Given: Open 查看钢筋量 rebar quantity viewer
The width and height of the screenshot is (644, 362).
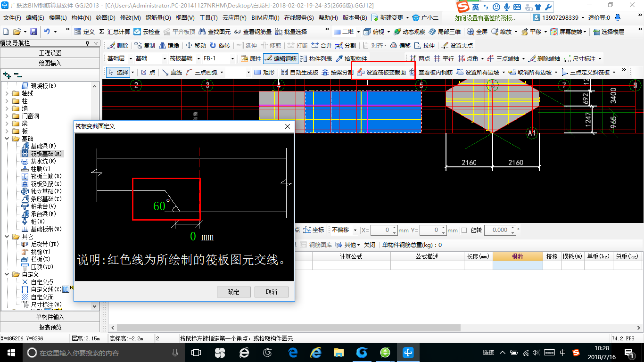Looking at the screenshot, I should tap(254, 32).
